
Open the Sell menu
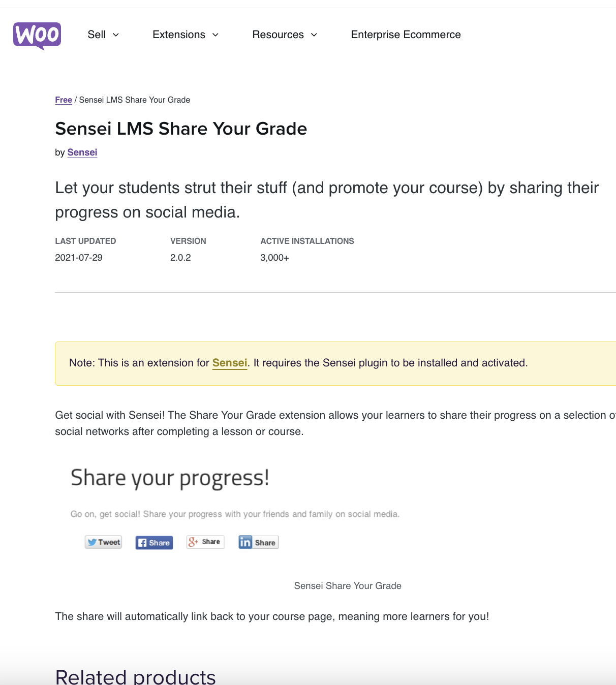pos(97,35)
